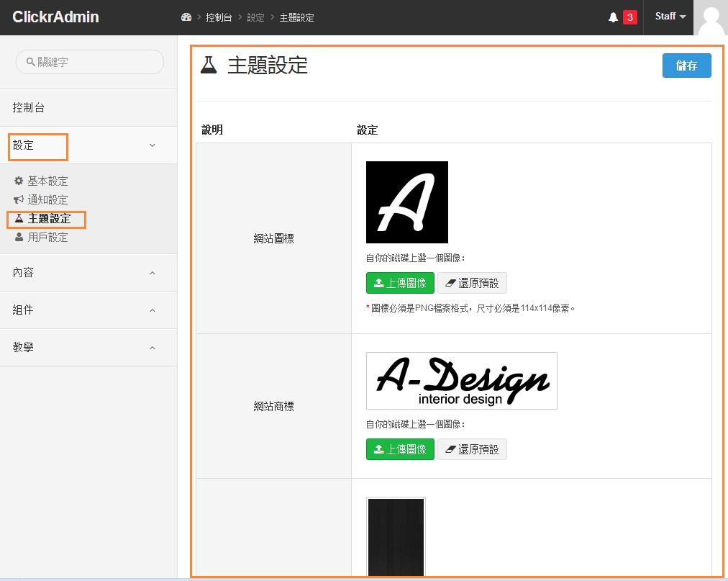728x581 pixels.
Task: Click gear icon beside 基本設定
Action: (x=19, y=181)
